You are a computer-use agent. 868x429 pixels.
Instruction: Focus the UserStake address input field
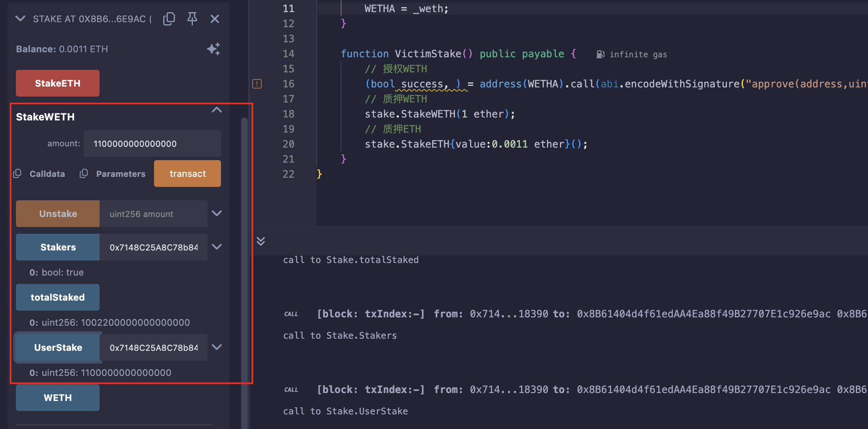pos(154,347)
